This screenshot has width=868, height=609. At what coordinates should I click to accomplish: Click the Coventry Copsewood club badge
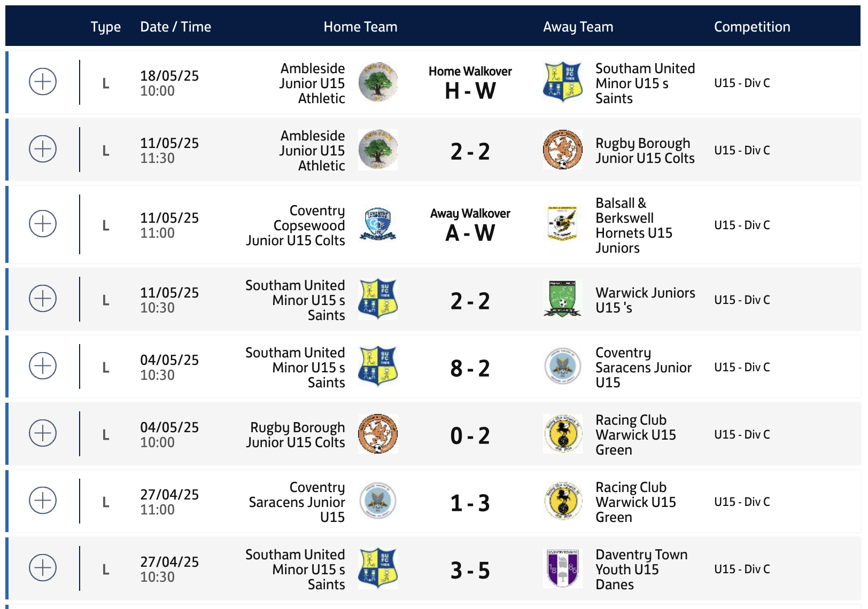click(x=378, y=224)
